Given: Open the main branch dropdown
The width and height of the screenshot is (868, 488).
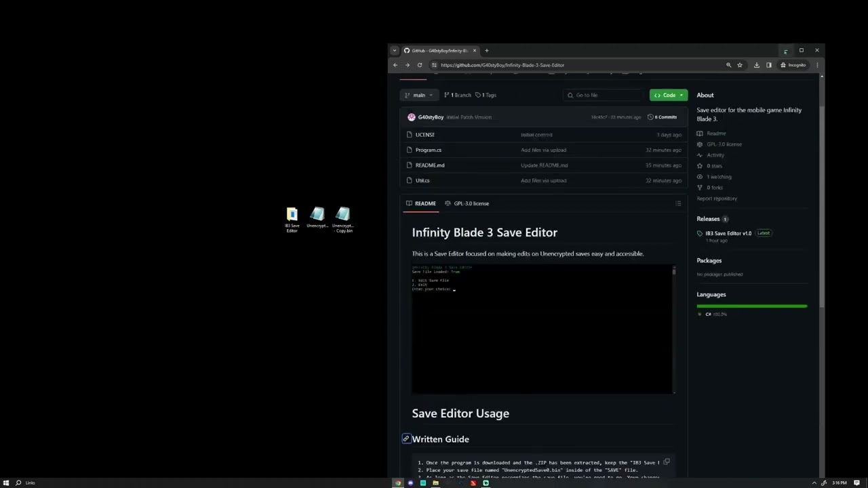Looking at the screenshot, I should (x=419, y=95).
